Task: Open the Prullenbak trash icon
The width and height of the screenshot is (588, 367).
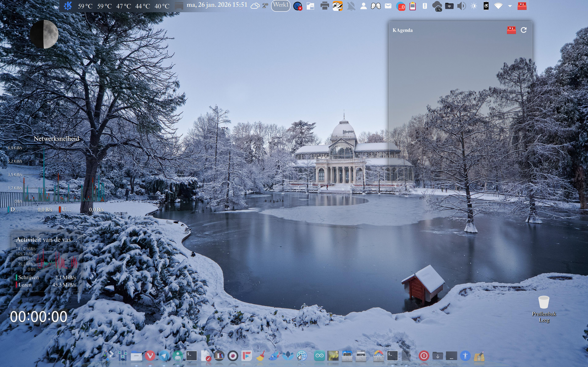Action: pos(543,302)
